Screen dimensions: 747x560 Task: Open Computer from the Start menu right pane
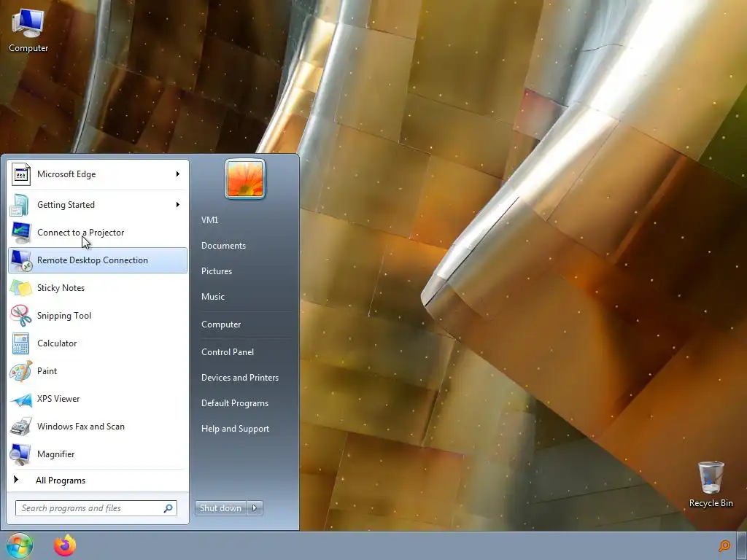click(221, 324)
